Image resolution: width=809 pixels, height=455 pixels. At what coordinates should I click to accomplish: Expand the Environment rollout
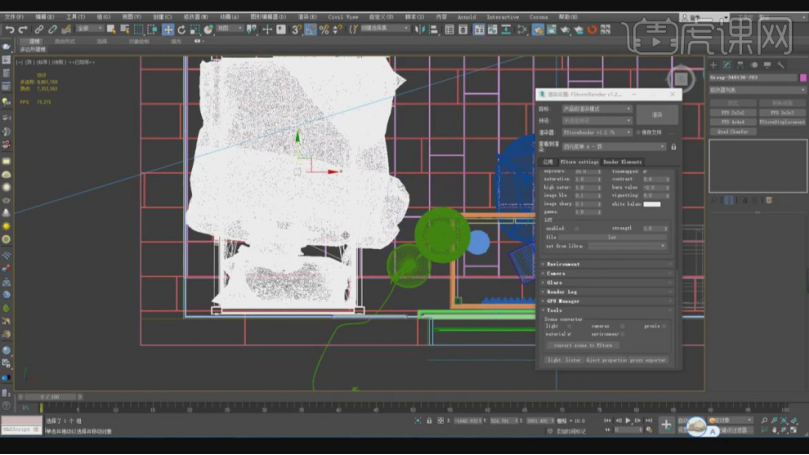pos(608,264)
